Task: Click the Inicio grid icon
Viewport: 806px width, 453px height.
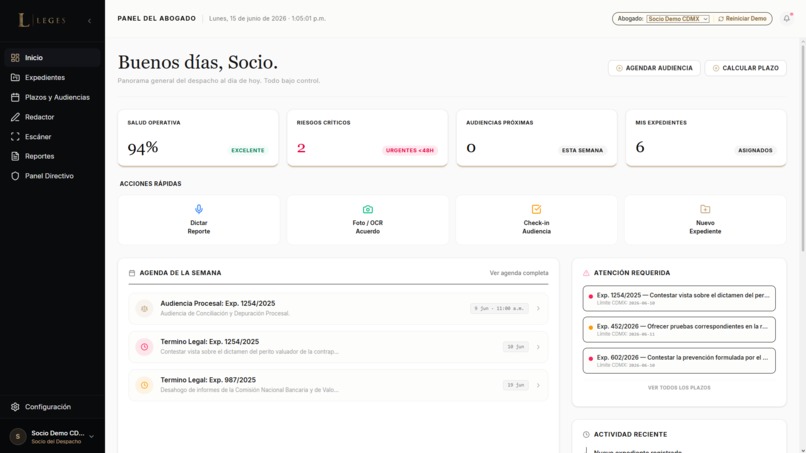Action: coord(15,58)
